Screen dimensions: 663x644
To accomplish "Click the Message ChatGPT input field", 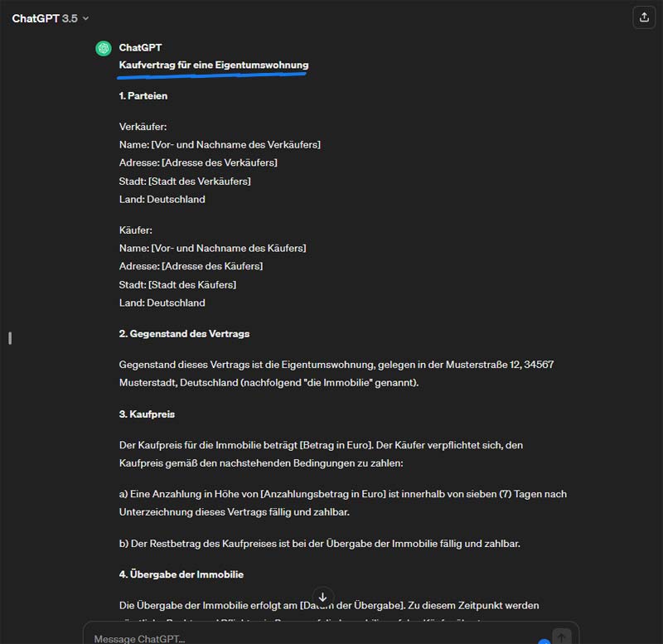I will tap(313, 638).
